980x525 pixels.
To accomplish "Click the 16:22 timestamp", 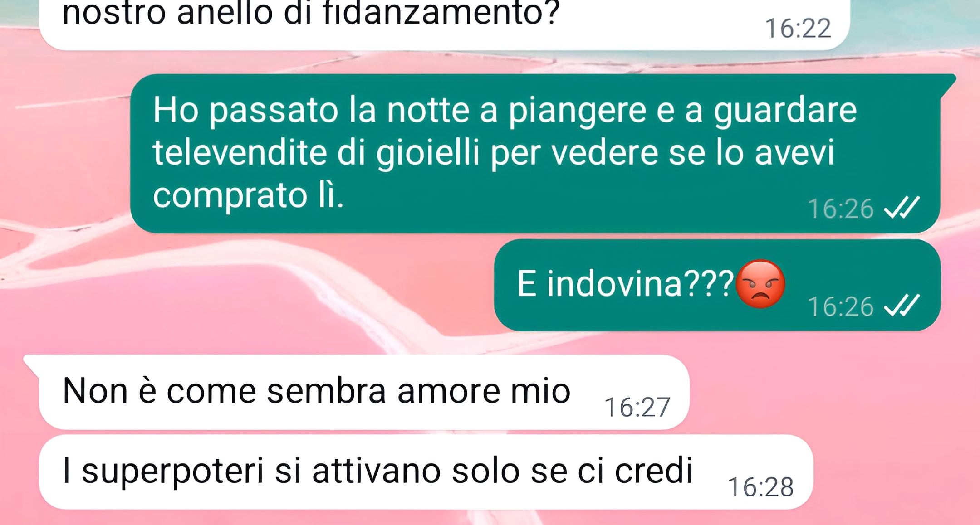I will pos(798,28).
